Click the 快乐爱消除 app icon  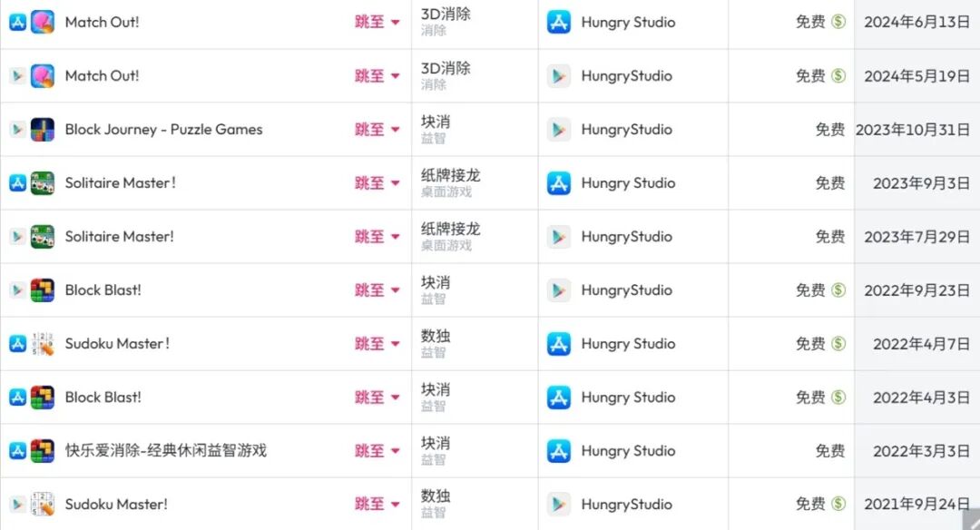pyautogui.click(x=43, y=451)
